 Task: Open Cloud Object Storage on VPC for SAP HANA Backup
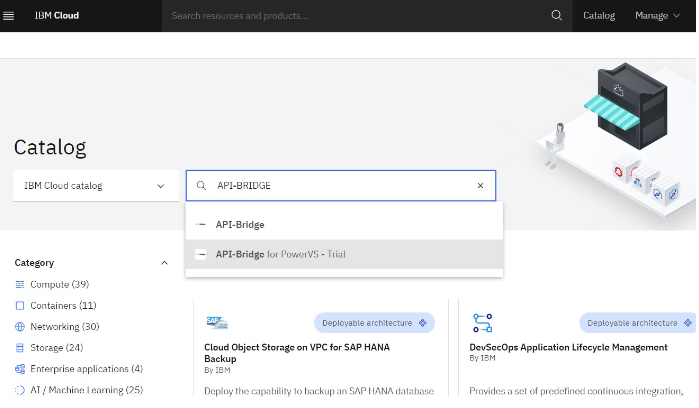tap(297, 353)
